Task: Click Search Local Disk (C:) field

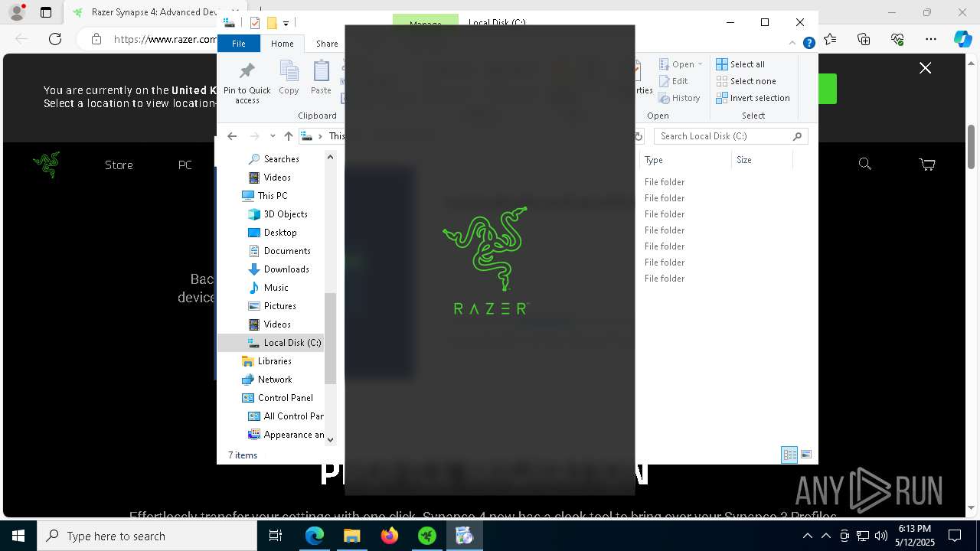Action: [730, 136]
